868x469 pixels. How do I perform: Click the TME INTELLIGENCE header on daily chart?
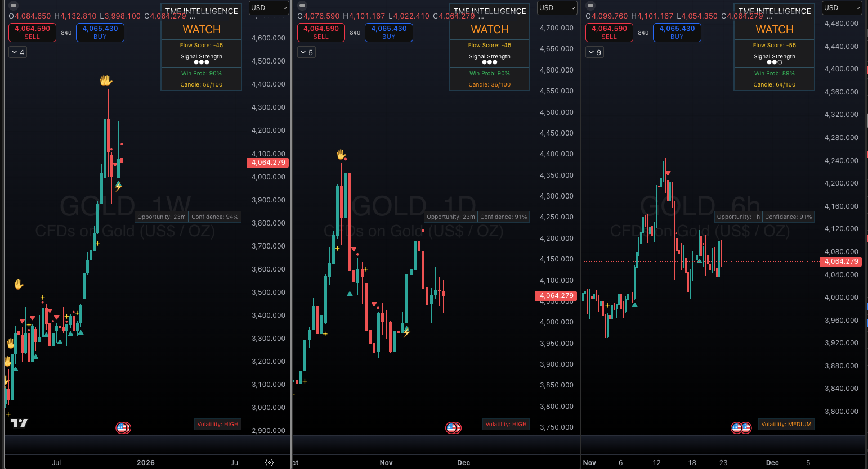point(489,11)
